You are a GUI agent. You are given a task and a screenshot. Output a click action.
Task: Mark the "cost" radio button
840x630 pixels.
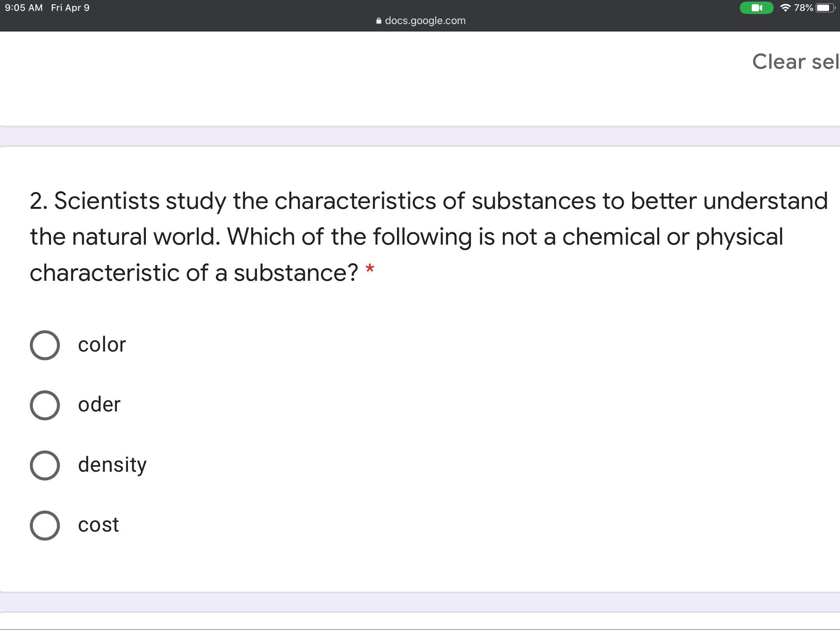point(45,525)
